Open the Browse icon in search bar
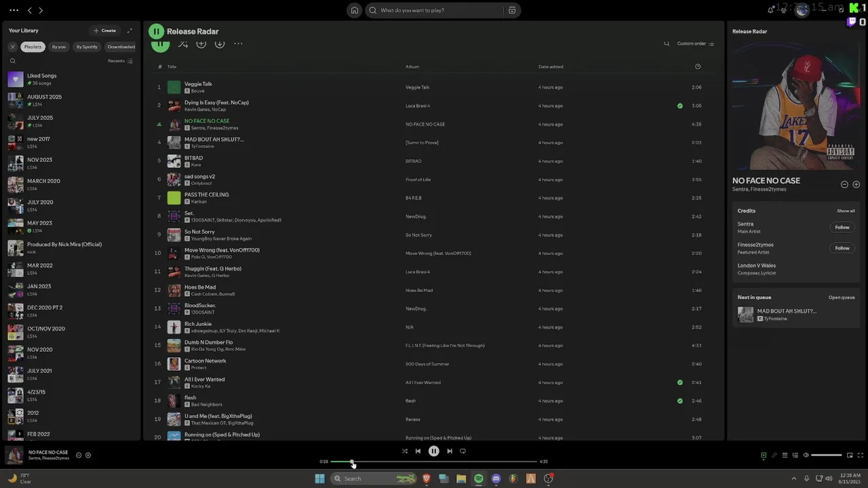The image size is (868, 488). pyautogui.click(x=512, y=10)
